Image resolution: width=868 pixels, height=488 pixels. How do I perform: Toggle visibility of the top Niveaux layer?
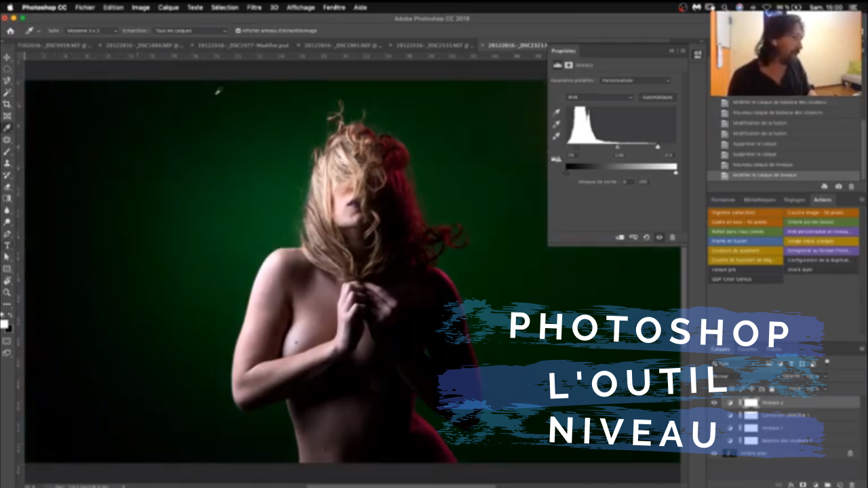(714, 403)
